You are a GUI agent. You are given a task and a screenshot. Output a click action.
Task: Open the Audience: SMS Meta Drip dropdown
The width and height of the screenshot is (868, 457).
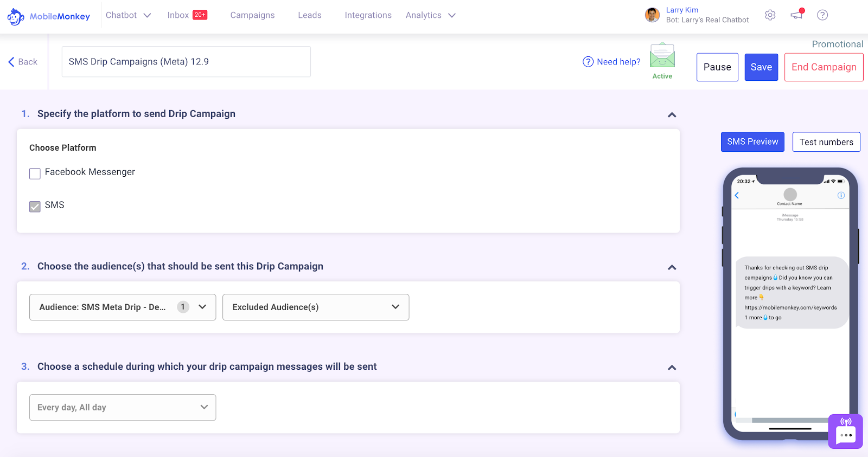[123, 307]
